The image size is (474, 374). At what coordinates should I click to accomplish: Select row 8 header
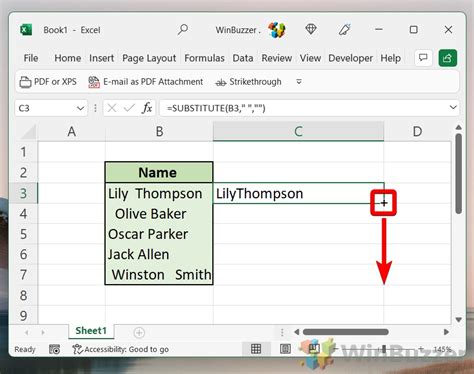point(23,295)
